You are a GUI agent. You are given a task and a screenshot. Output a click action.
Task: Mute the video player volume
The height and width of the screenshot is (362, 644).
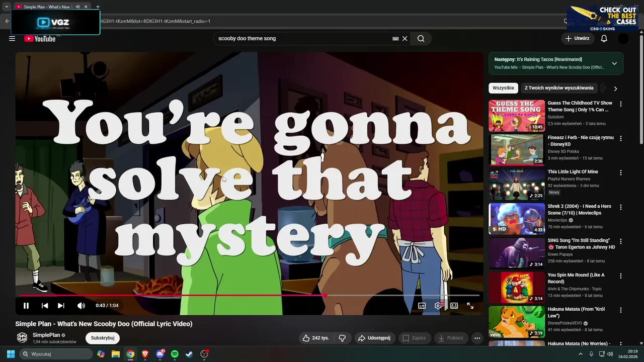(x=81, y=306)
